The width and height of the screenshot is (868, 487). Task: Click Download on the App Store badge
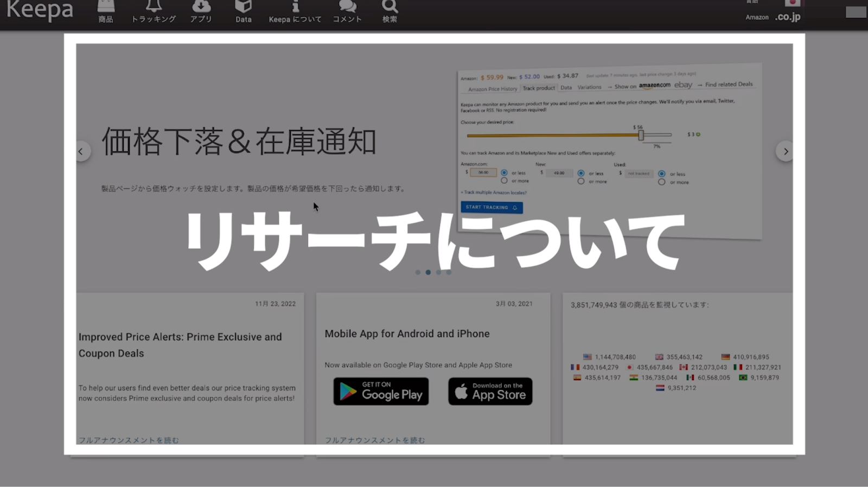[490, 392]
